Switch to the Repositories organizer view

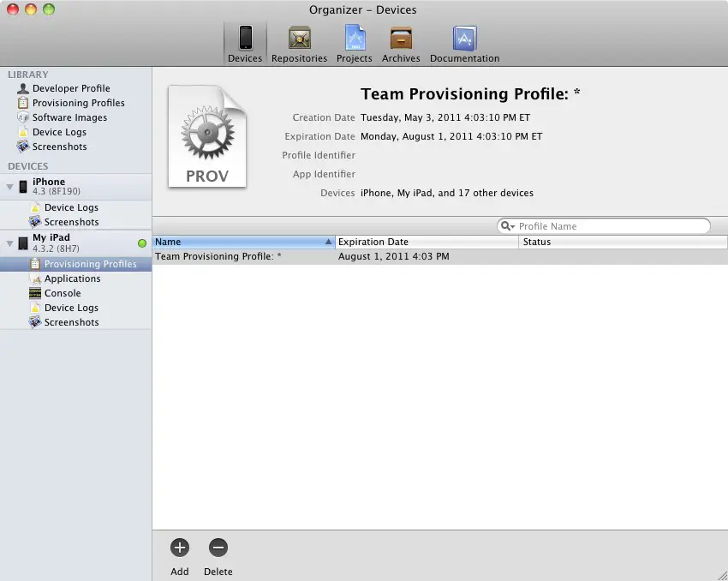(x=299, y=43)
